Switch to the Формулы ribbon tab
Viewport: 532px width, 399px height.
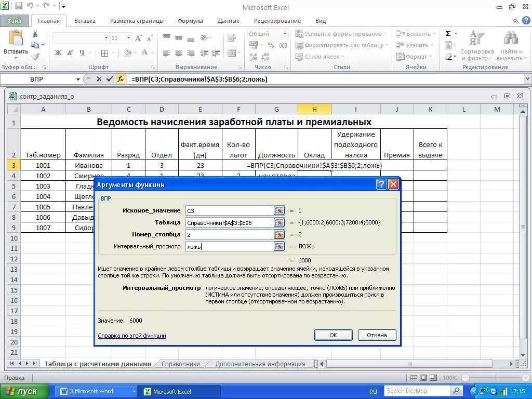click(x=190, y=21)
